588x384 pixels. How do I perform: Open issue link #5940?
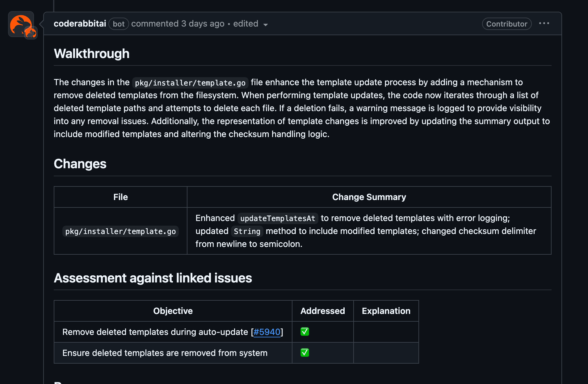point(267,332)
